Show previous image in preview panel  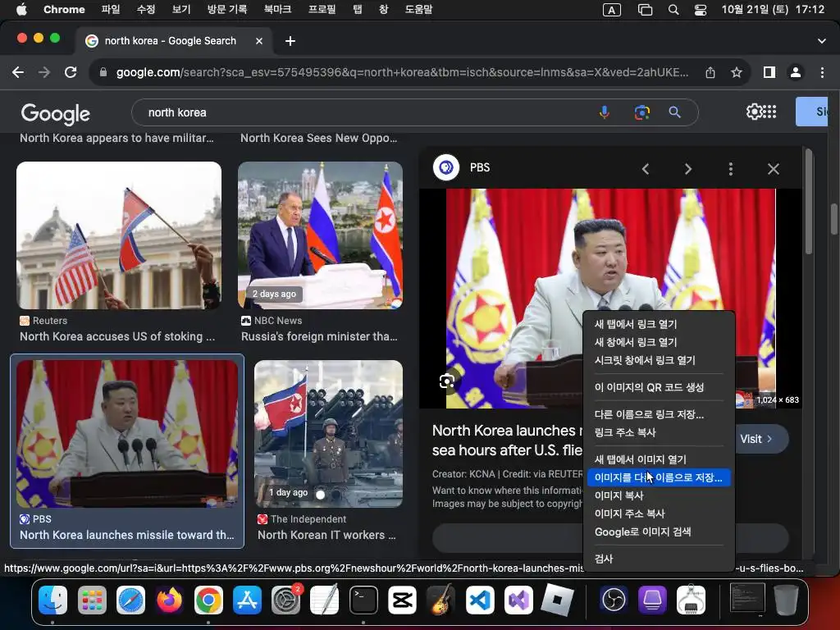tap(646, 169)
